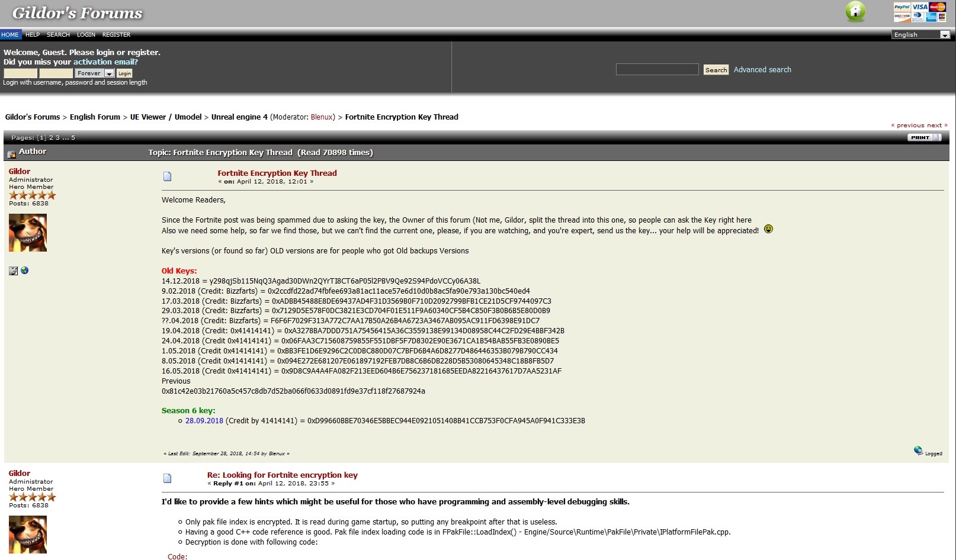Viewport: 956px width, 560px height.
Task: Open Fortnite Encryption Key Thread post title
Action: pos(277,173)
